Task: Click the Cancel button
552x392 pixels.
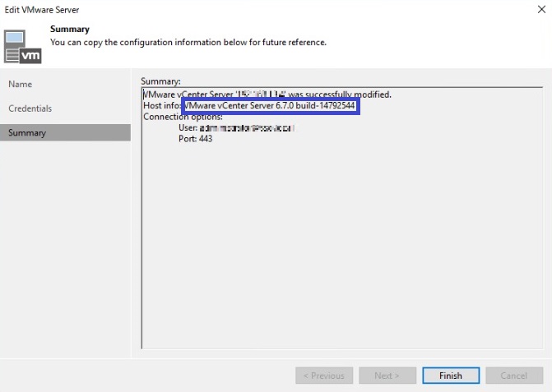Action: pos(514,376)
